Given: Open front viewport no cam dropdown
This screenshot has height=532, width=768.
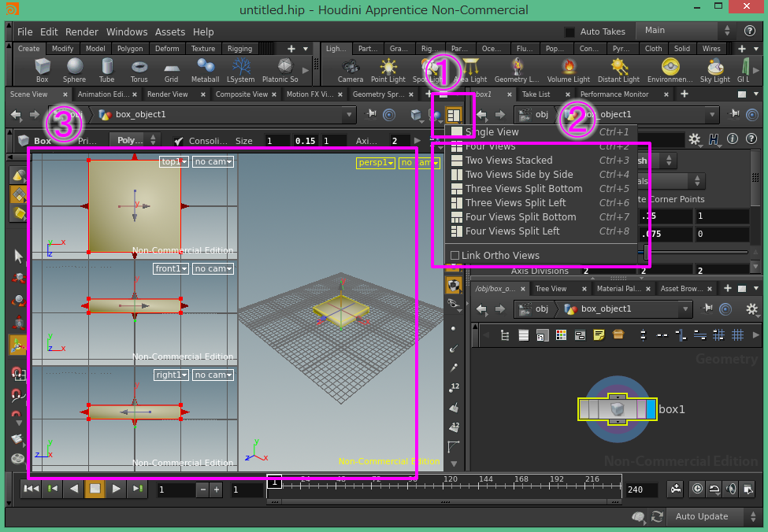Looking at the screenshot, I should pos(213,268).
